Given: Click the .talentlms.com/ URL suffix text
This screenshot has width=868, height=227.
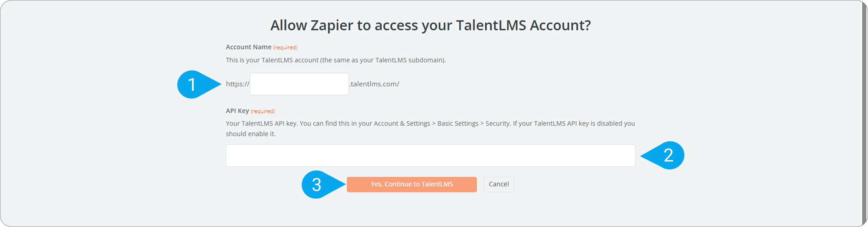Looking at the screenshot, I should pyautogui.click(x=374, y=84).
